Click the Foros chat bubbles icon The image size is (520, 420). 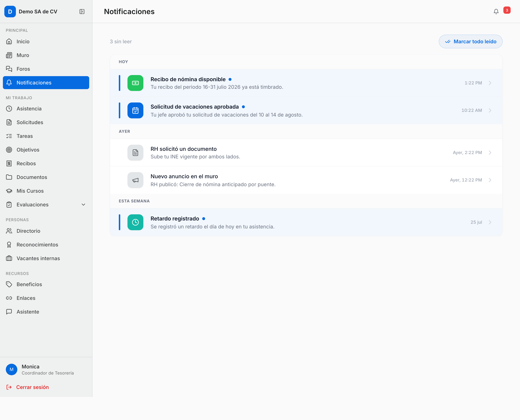[x=9, y=69]
